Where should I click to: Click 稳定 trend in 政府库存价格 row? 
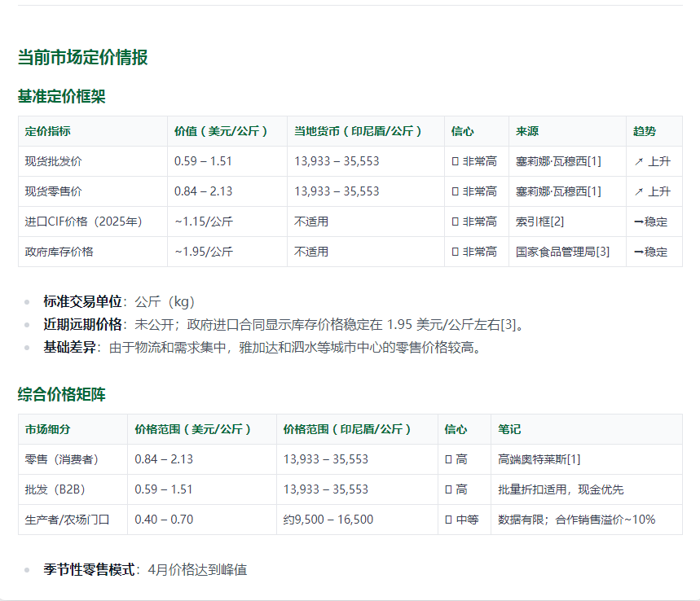point(651,252)
